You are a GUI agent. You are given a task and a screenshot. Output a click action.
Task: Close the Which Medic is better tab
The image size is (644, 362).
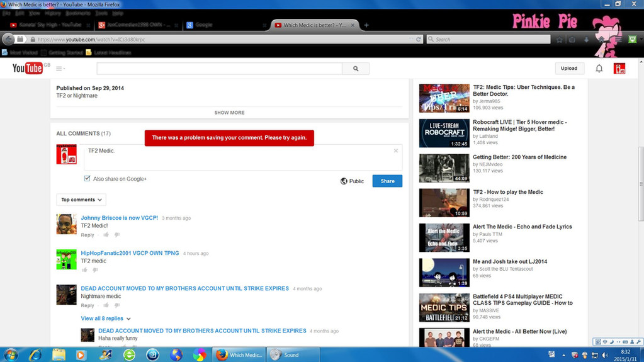click(x=353, y=25)
